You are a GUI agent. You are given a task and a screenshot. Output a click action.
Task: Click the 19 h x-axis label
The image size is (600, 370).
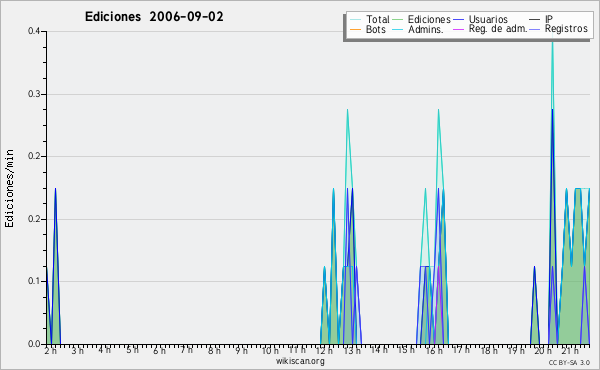(516, 351)
